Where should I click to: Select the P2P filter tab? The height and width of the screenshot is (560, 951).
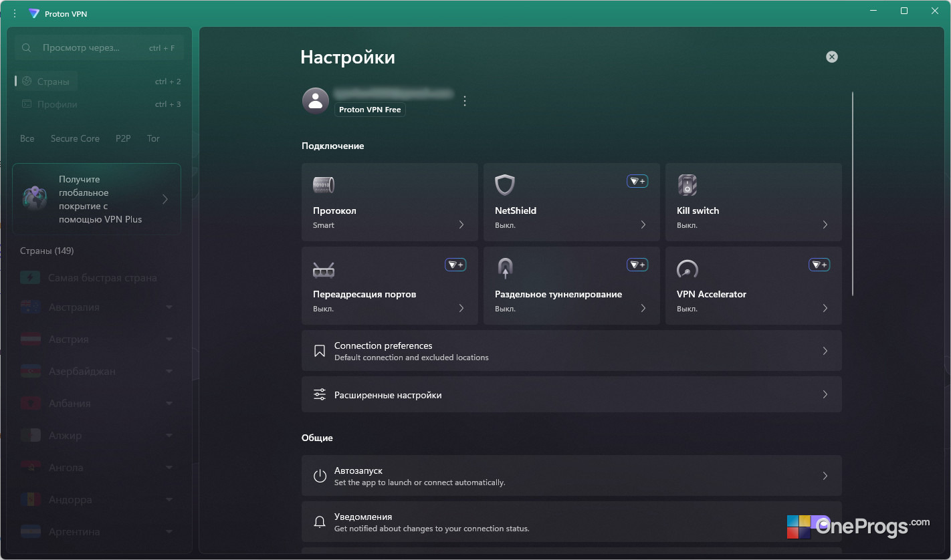(x=123, y=138)
